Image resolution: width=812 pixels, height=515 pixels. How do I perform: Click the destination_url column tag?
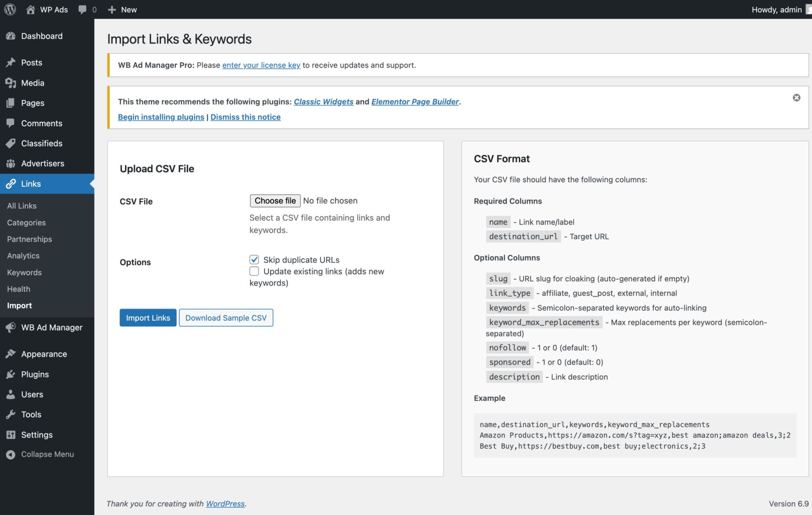click(523, 236)
